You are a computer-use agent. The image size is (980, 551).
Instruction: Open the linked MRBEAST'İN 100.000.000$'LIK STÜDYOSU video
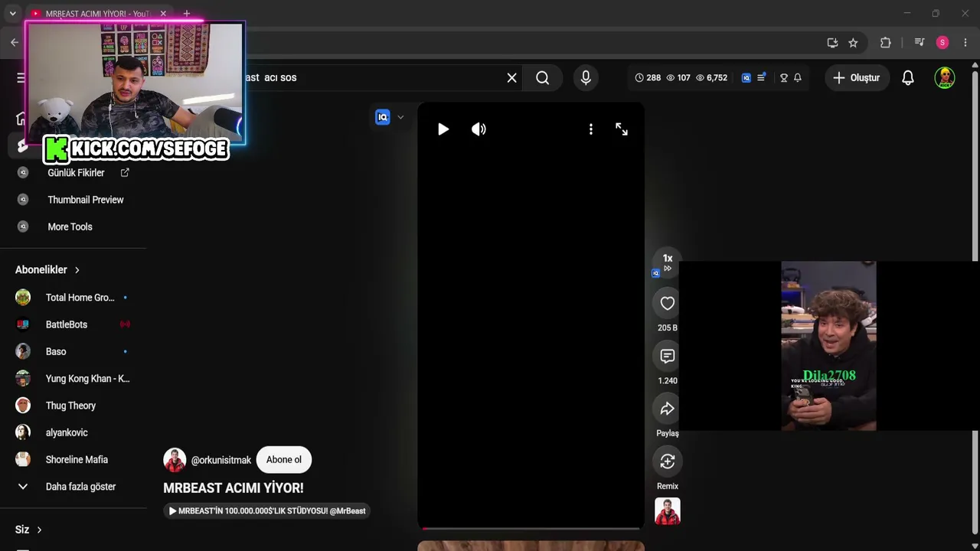(266, 511)
